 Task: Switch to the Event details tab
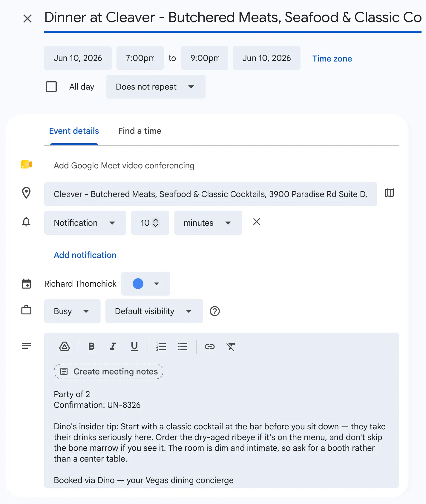click(74, 131)
